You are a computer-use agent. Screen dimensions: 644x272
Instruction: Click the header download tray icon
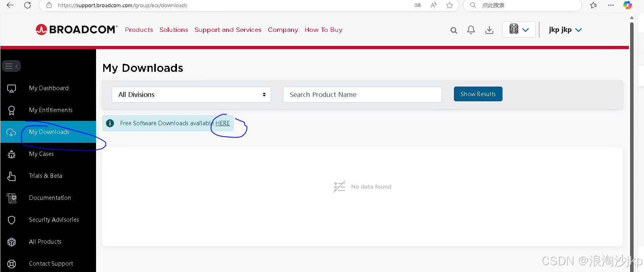(489, 30)
